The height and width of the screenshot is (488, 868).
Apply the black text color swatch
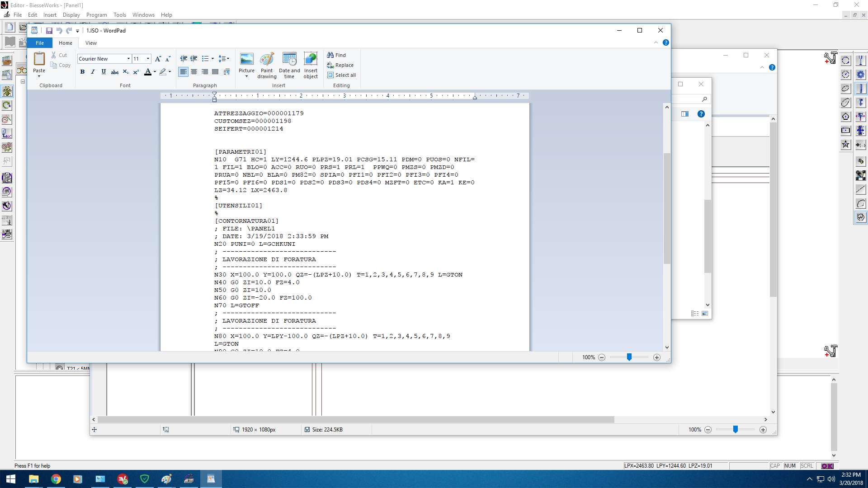click(x=147, y=72)
